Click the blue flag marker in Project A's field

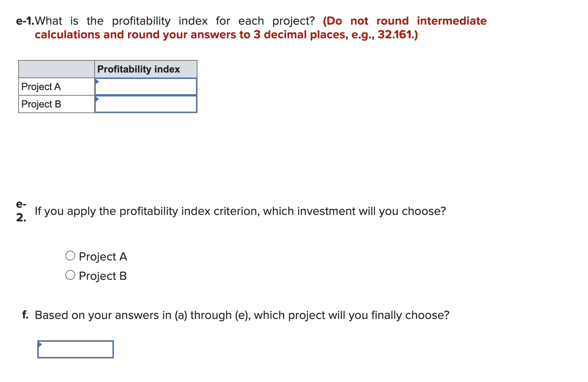pos(98,81)
